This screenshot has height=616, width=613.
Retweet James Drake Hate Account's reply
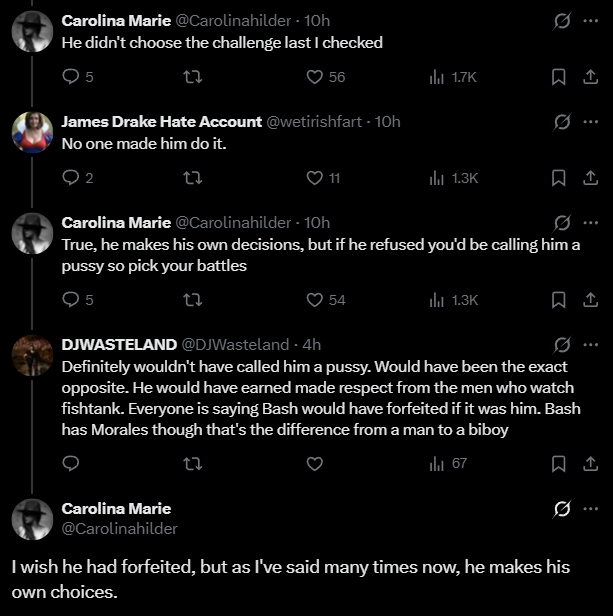192,177
